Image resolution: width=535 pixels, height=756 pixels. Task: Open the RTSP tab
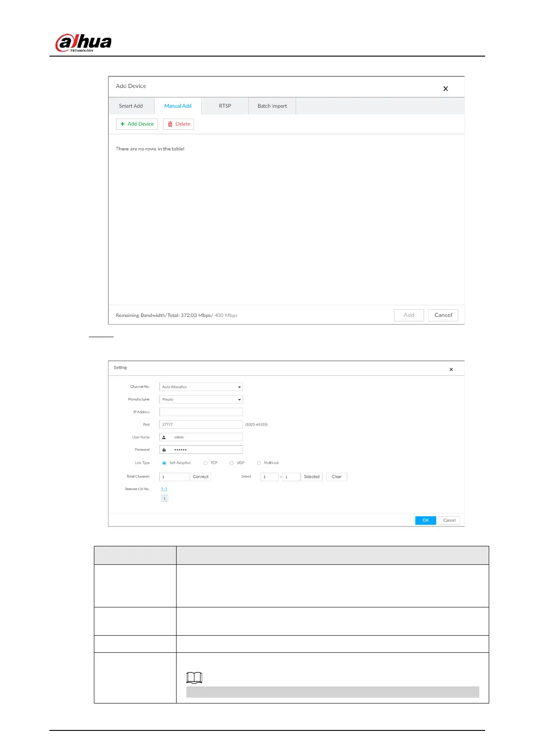coord(225,106)
